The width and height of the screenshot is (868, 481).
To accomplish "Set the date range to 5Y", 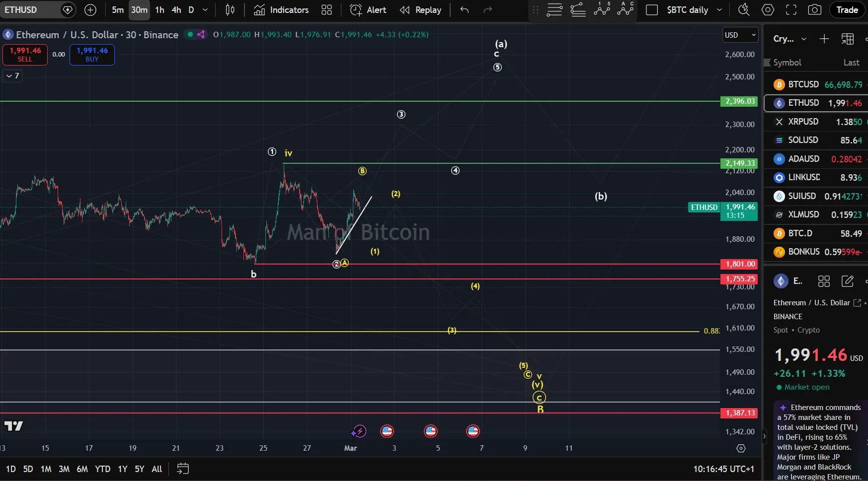I will 140,469.
